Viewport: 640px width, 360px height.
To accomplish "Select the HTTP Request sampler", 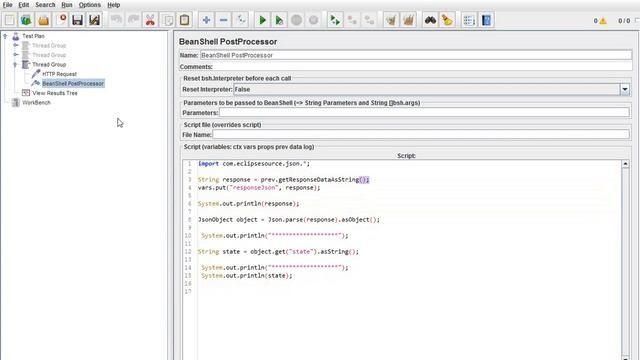I will [x=59, y=74].
